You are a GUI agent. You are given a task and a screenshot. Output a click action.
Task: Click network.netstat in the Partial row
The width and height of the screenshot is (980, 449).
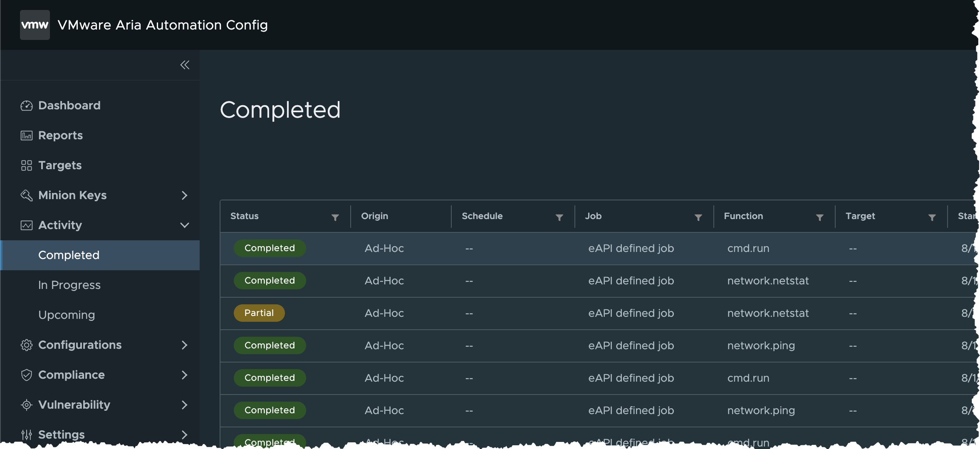(768, 313)
